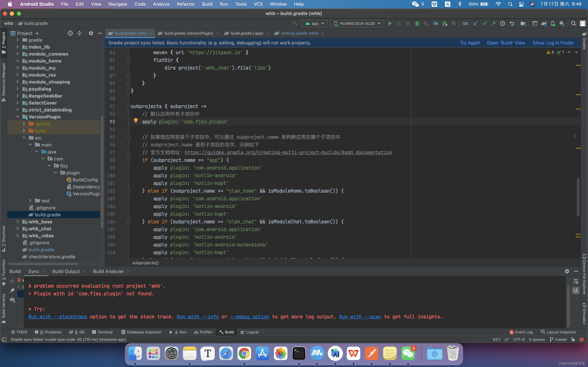Toggle soft-wrap in Build output

click(576, 282)
